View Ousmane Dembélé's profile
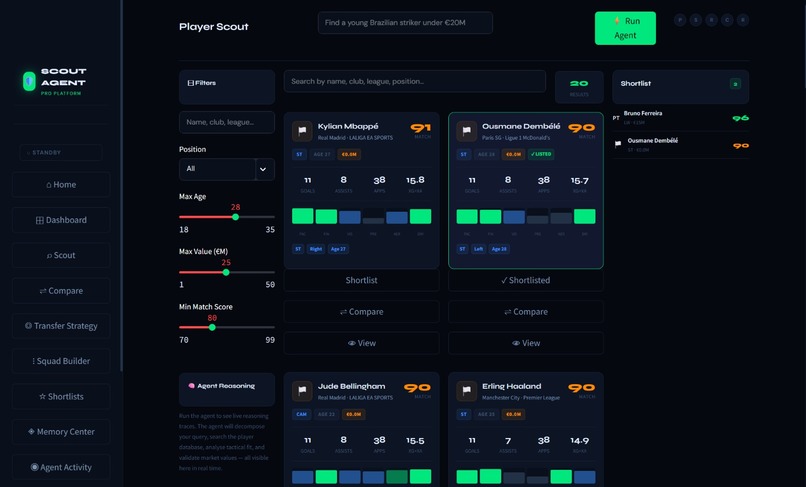 pyautogui.click(x=525, y=343)
